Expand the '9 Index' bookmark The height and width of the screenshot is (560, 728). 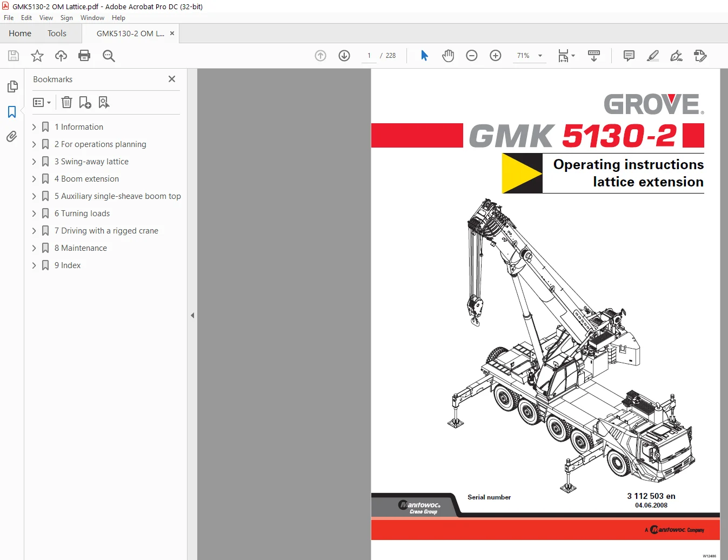[34, 265]
